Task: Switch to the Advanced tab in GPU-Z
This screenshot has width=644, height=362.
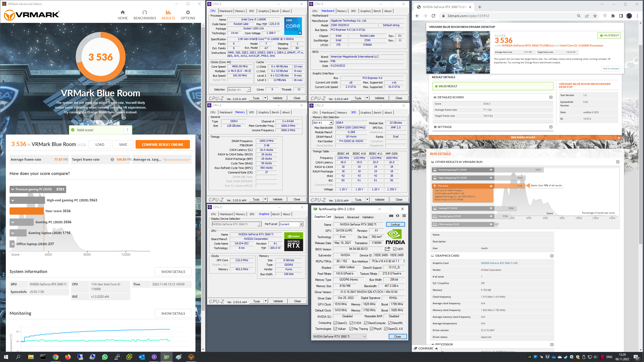Action: point(353,217)
